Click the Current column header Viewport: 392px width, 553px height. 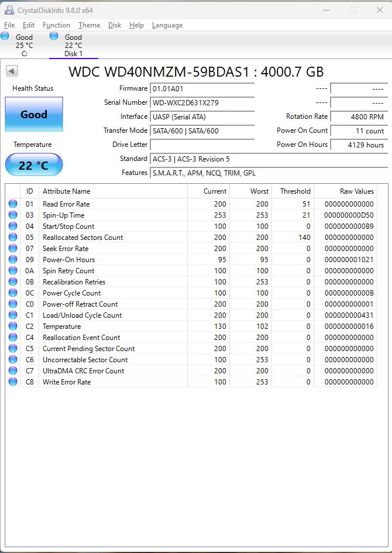[209, 191]
